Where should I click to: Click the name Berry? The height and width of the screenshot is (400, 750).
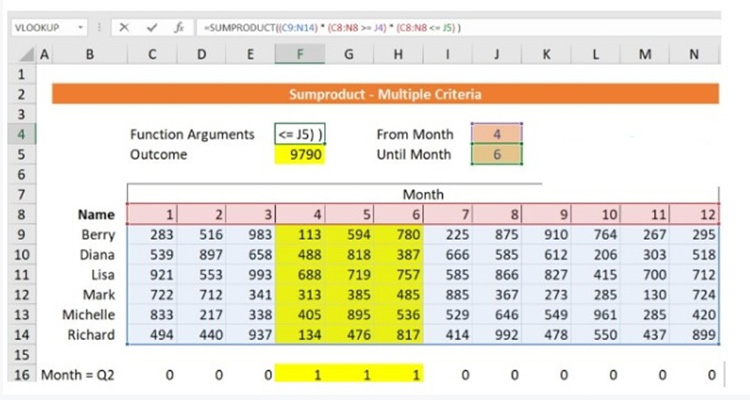99,234
